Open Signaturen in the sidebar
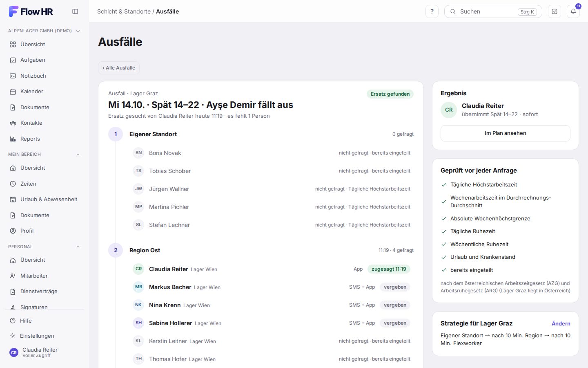This screenshot has width=588, height=368. tap(44, 307)
